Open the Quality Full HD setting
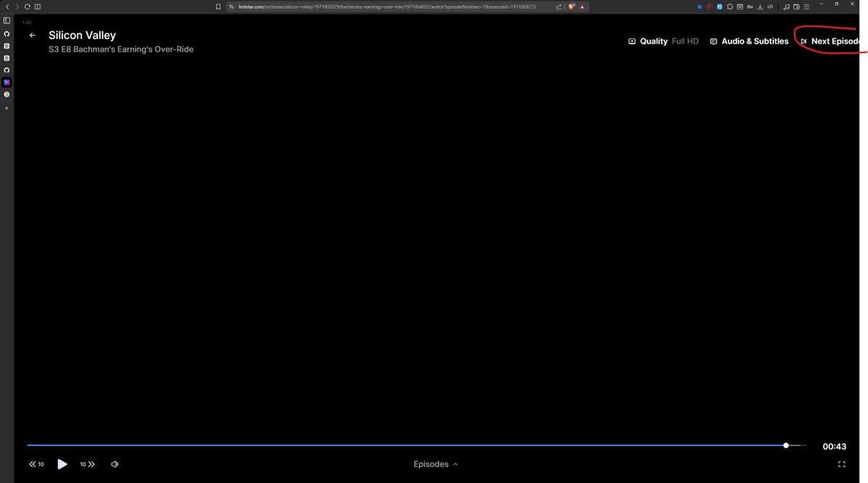The image size is (868, 483). click(663, 41)
